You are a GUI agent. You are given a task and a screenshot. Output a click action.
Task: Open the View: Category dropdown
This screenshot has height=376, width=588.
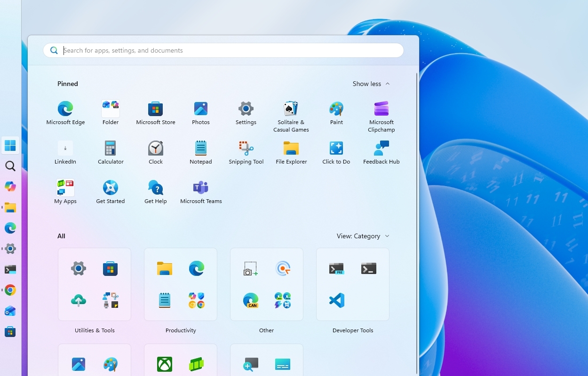point(363,236)
